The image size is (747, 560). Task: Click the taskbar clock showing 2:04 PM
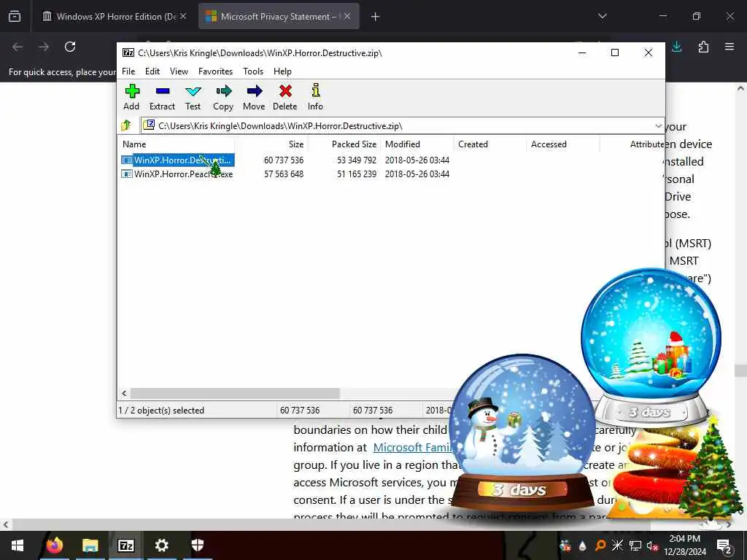[x=684, y=545]
